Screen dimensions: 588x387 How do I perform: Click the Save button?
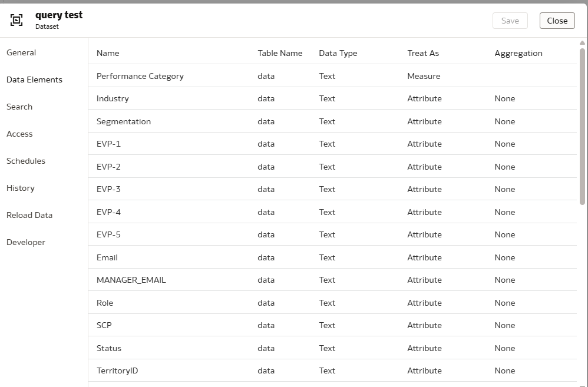(510, 21)
